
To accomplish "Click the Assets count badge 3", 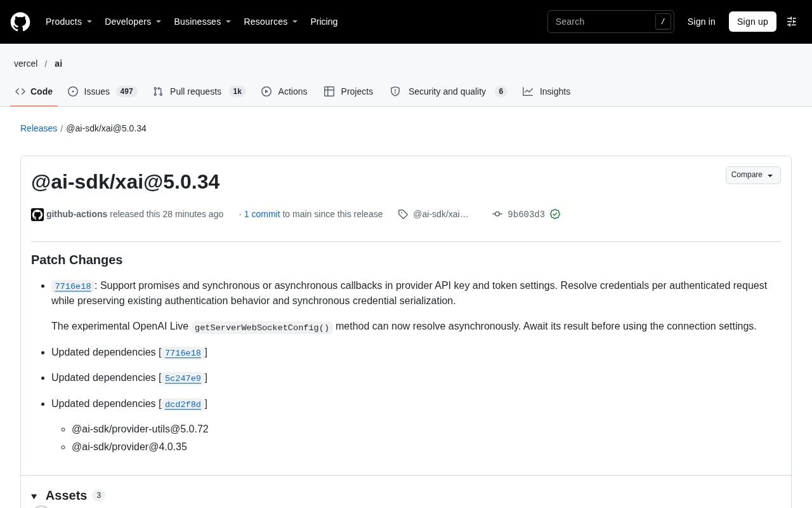I will click(98, 495).
